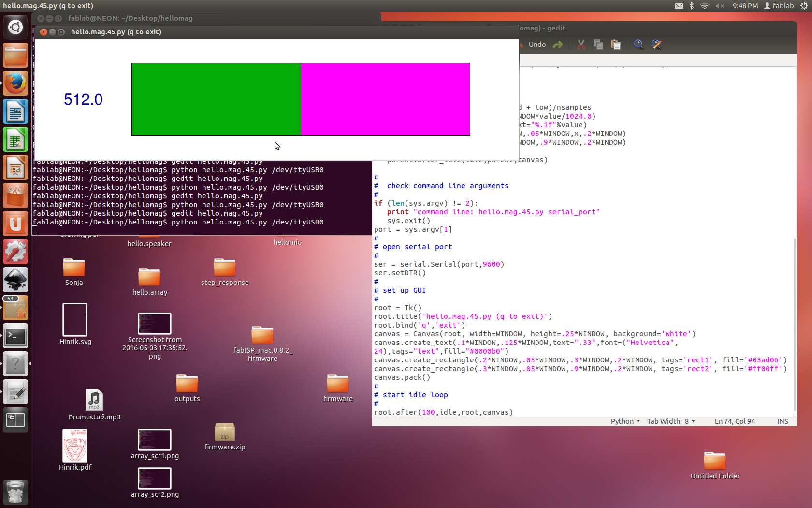Screen dimensions: 812x508
Task: Open the fablab user menu
Action: (779, 6)
